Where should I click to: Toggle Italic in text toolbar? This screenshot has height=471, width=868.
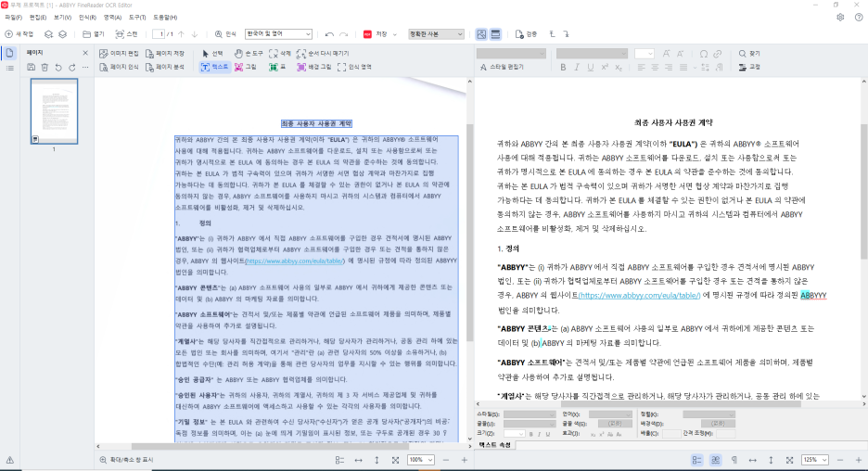(577, 68)
